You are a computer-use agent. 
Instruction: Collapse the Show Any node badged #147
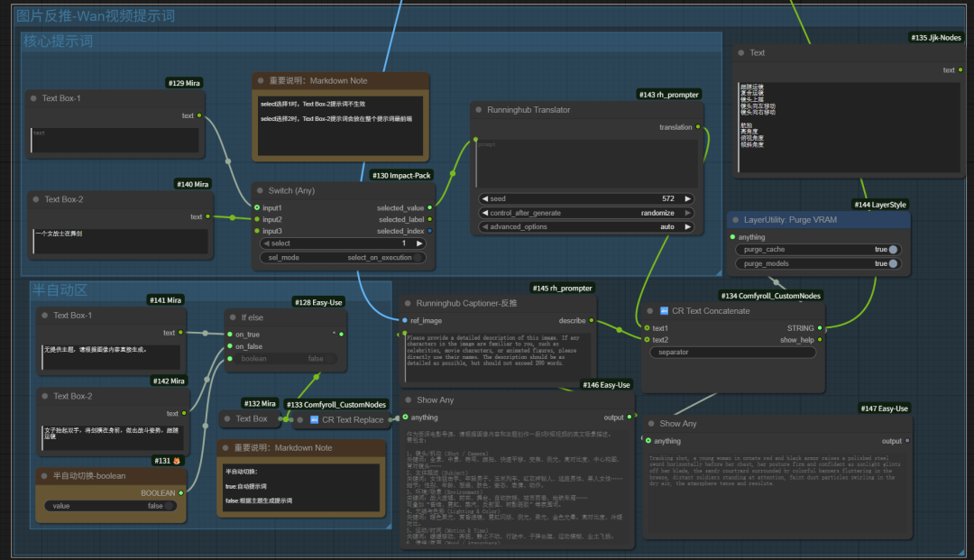tap(651, 424)
